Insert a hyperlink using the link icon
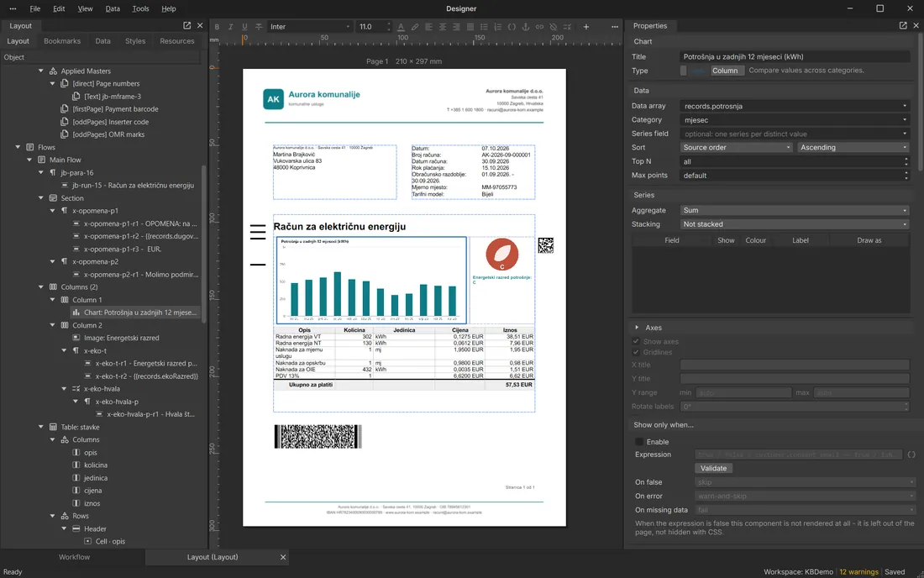The width and height of the screenshot is (924, 578). tap(539, 27)
